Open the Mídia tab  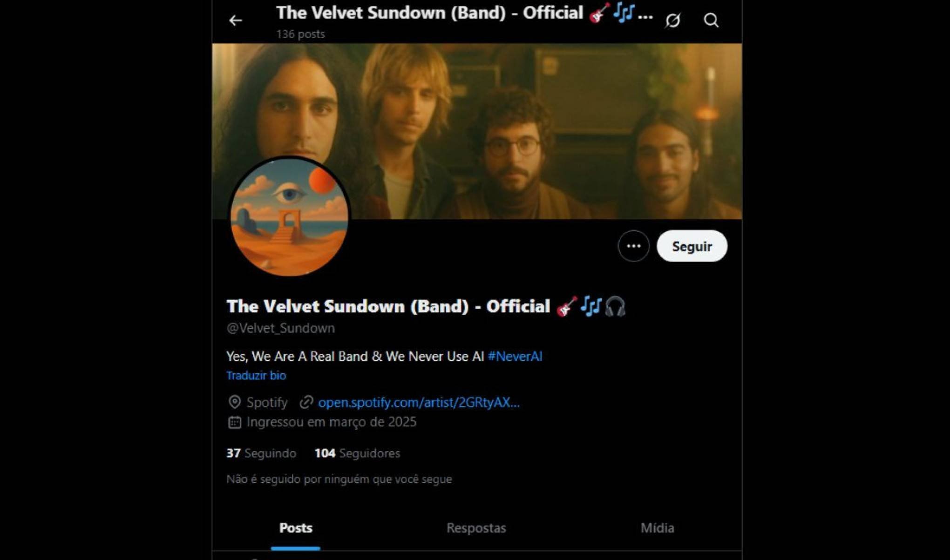coord(657,528)
